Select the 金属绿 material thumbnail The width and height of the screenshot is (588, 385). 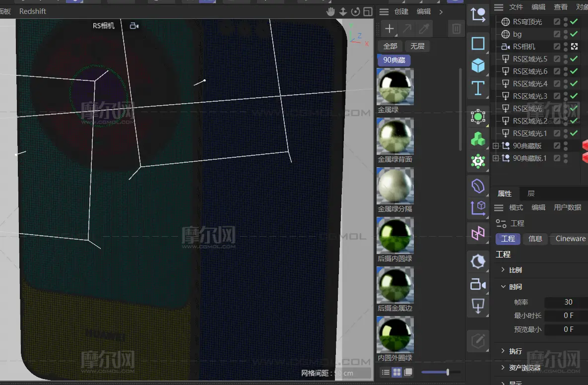tap(395, 87)
